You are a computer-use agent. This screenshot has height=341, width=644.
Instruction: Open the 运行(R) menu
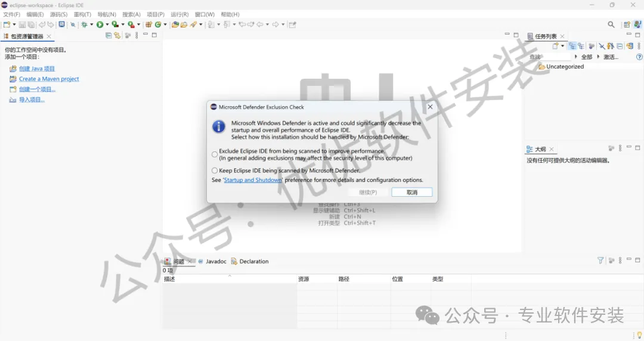click(179, 14)
